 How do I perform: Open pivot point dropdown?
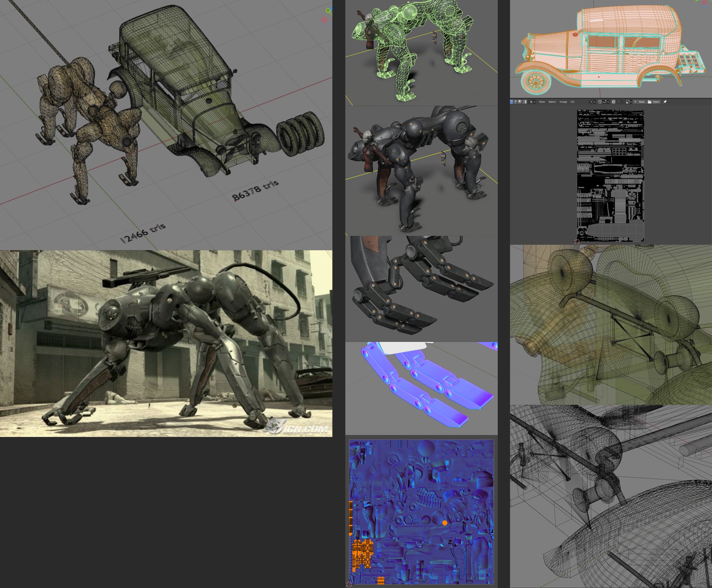coord(592,102)
